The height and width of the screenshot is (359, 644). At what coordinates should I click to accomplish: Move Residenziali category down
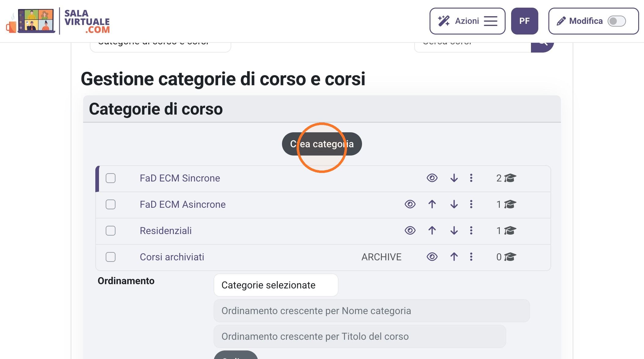(x=454, y=230)
